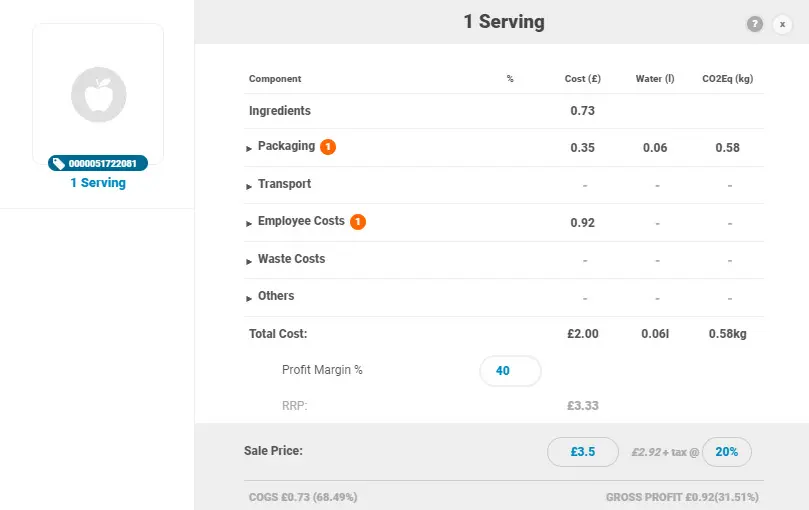The width and height of the screenshot is (809, 510).
Task: Click the 0000051722081 barcode label
Action: pos(102,164)
